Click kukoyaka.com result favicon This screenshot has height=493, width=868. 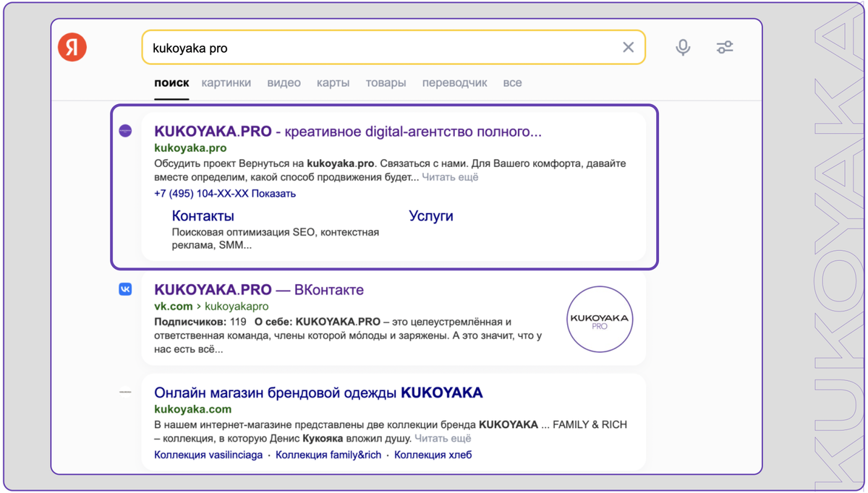125,392
